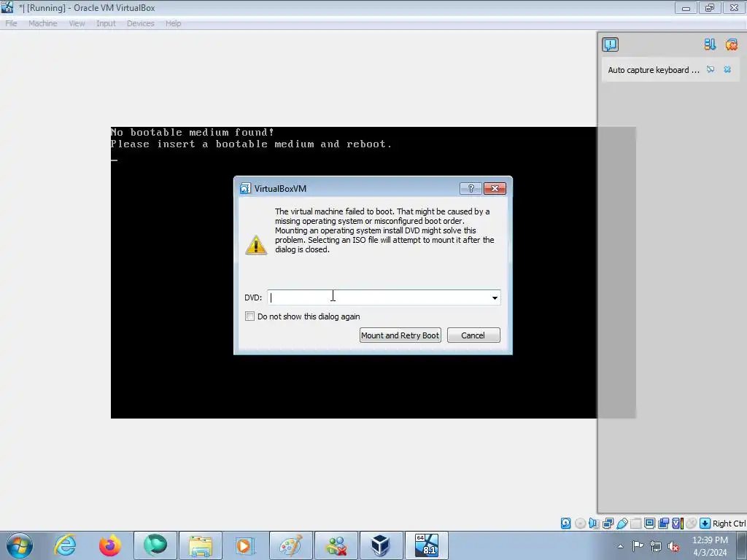Switch to the running 8.1 VM taskbar button

426,545
